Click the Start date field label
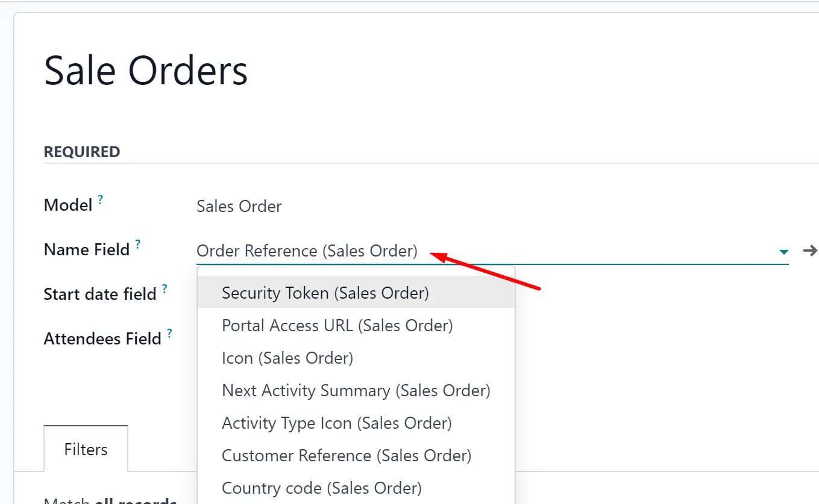Screen dimensions: 819x504 (x=100, y=294)
